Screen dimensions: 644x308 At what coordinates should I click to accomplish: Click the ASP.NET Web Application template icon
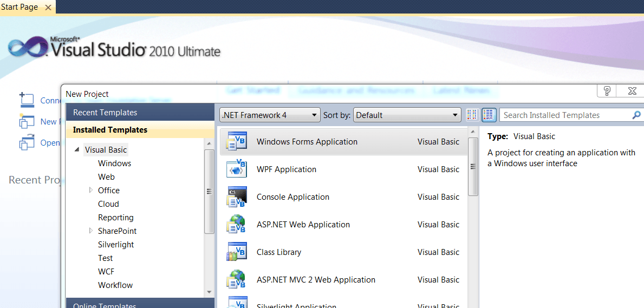(237, 224)
